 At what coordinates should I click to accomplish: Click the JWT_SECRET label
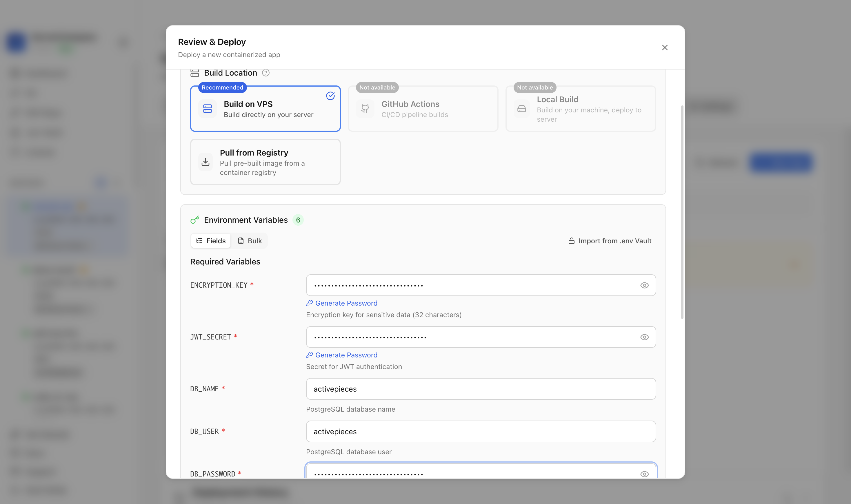click(211, 337)
